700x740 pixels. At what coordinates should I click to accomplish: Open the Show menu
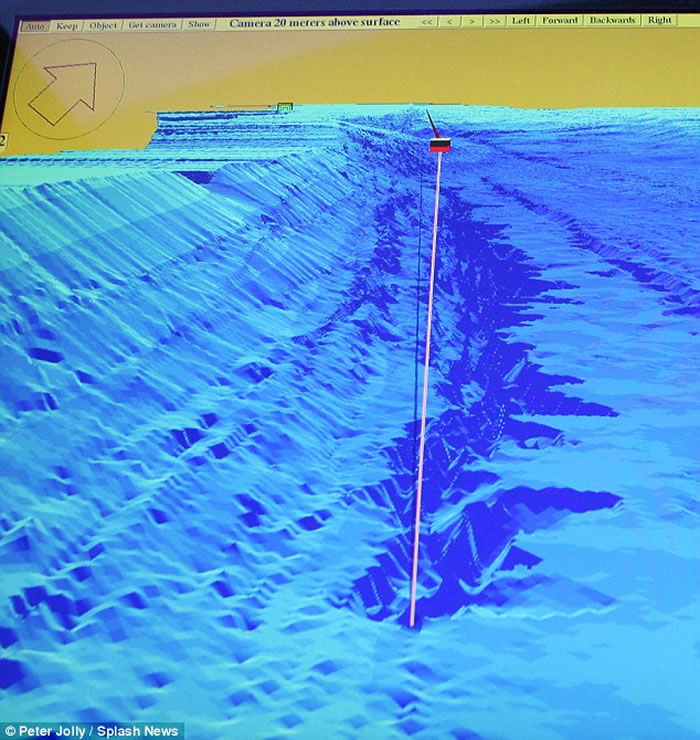(200, 24)
